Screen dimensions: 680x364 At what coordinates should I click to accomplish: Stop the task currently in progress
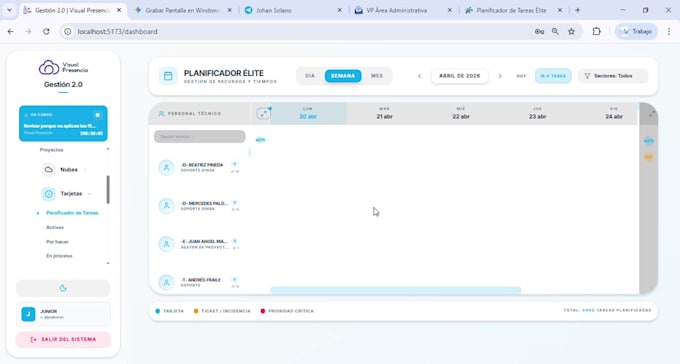point(98,115)
